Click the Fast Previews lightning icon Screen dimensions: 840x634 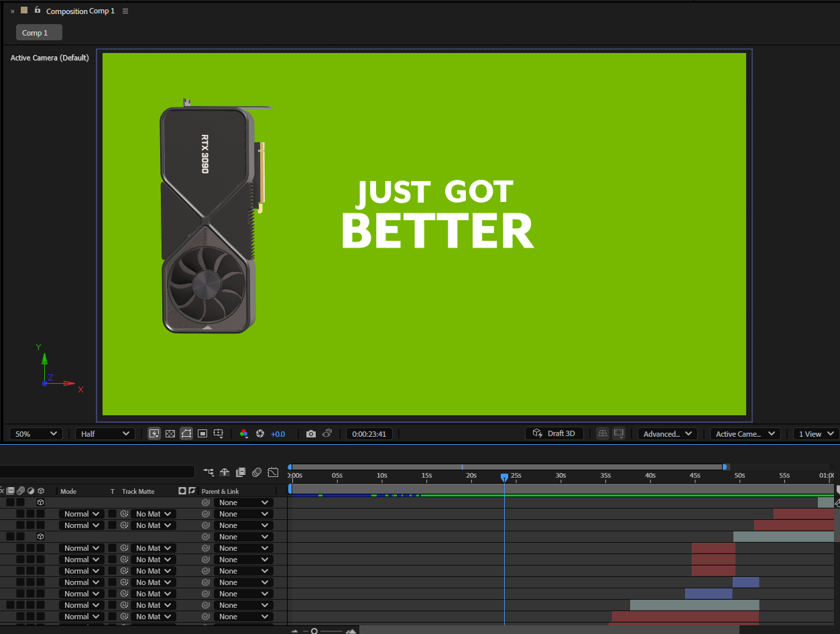[154, 434]
